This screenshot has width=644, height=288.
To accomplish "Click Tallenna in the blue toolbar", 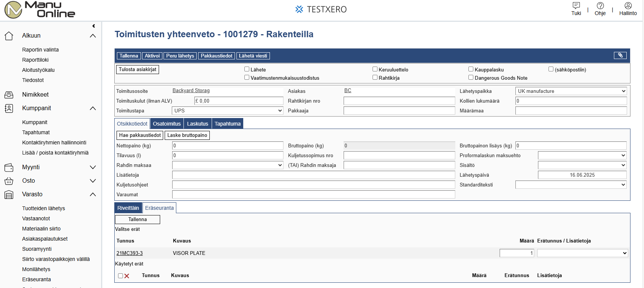I will point(129,56).
